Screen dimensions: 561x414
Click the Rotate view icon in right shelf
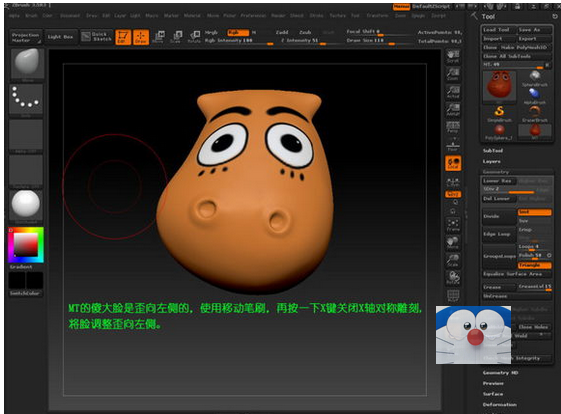coord(453,278)
